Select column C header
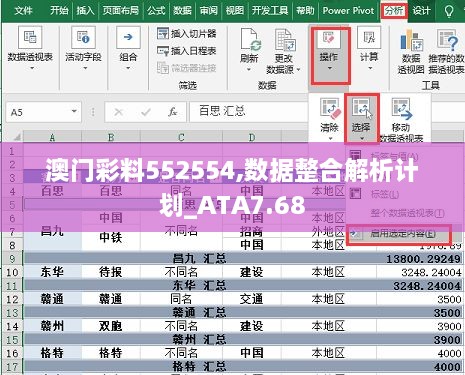The image size is (465, 375). [181, 137]
